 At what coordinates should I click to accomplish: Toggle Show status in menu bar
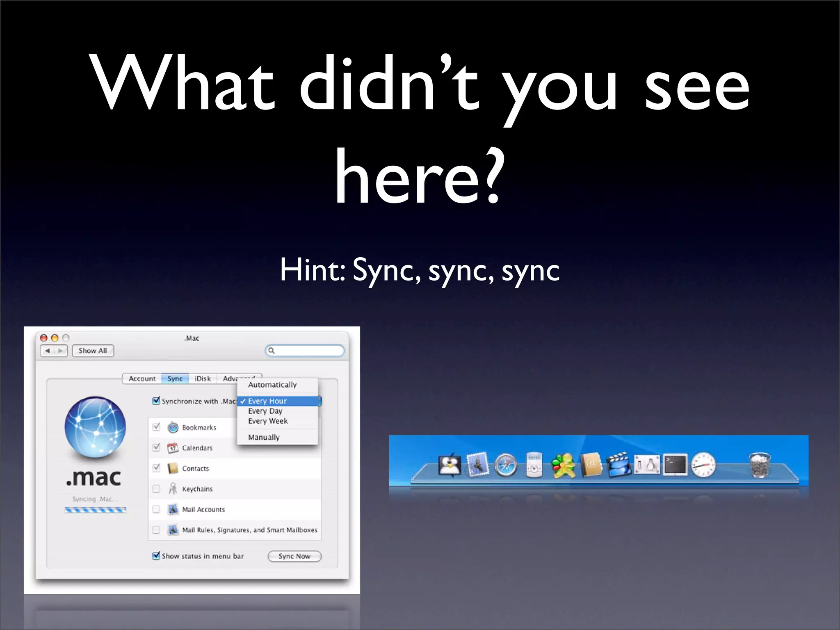(156, 556)
